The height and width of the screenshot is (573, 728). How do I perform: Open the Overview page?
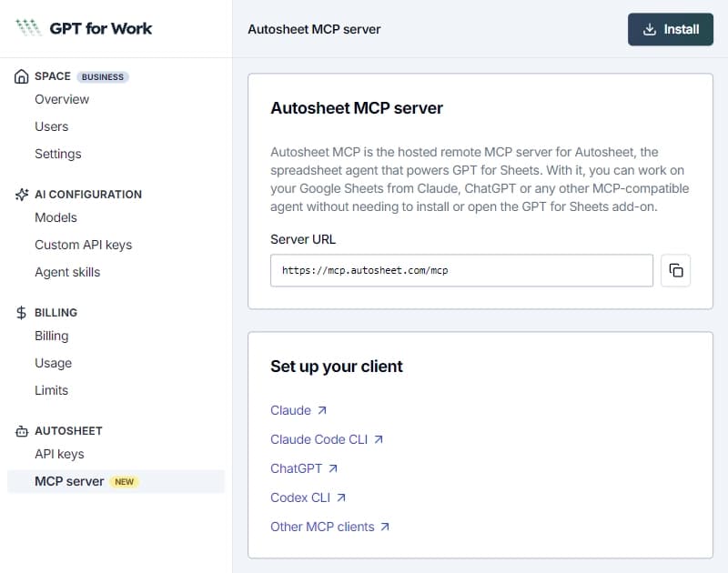(62, 99)
